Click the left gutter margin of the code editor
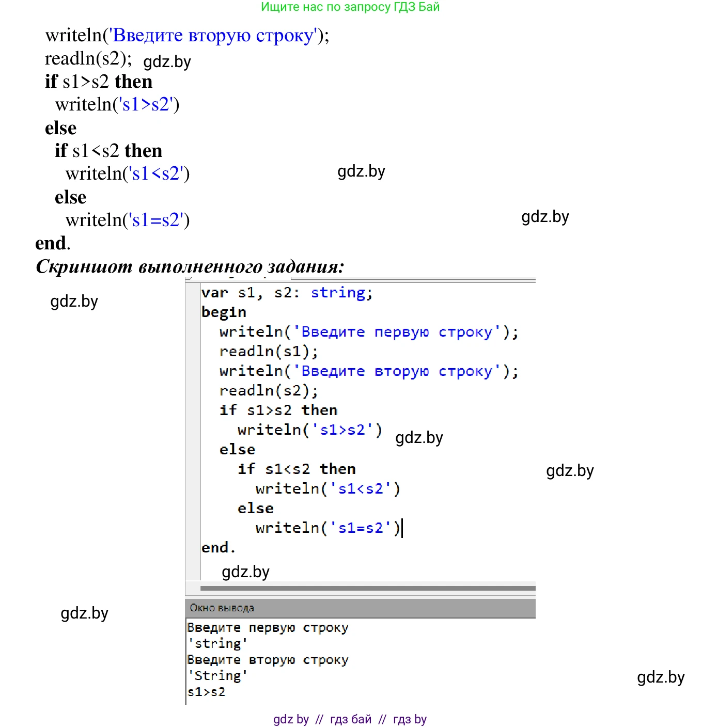The image size is (702, 728). 193,430
